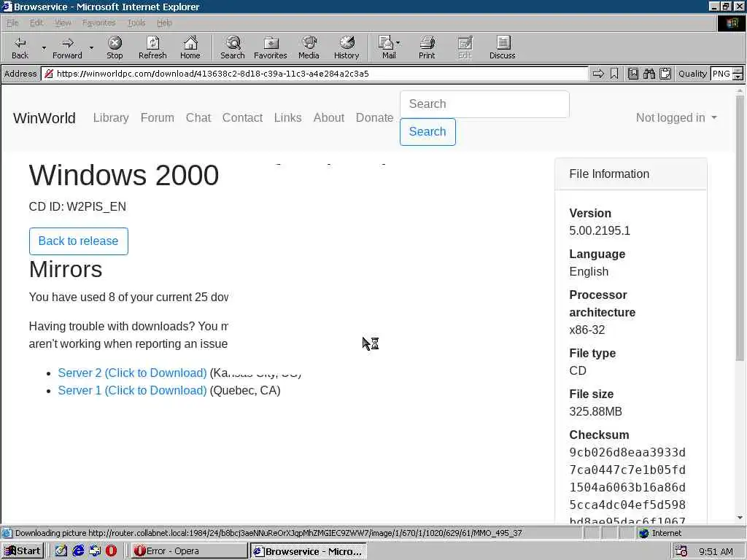Viewport: 747px width, 560px height.
Task: Click the system tray scheduler icon
Action: point(681,551)
